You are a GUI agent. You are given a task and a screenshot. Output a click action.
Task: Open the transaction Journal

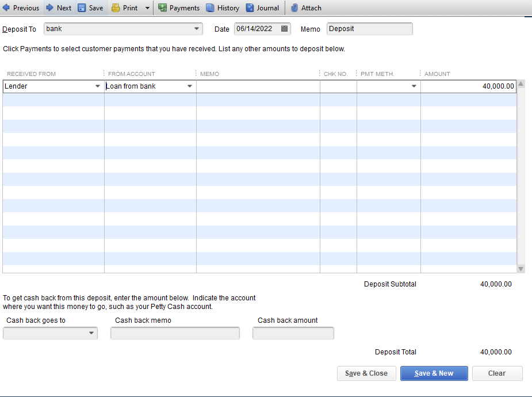point(262,8)
